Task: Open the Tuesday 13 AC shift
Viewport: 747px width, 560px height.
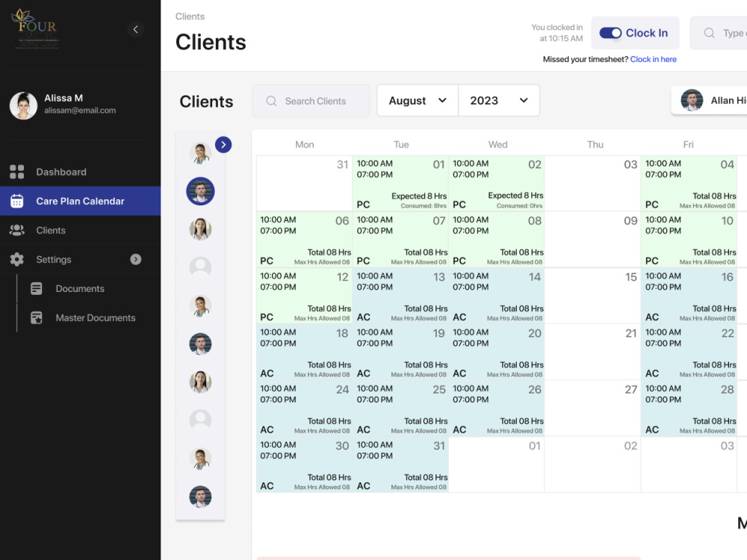Action: pos(400,296)
